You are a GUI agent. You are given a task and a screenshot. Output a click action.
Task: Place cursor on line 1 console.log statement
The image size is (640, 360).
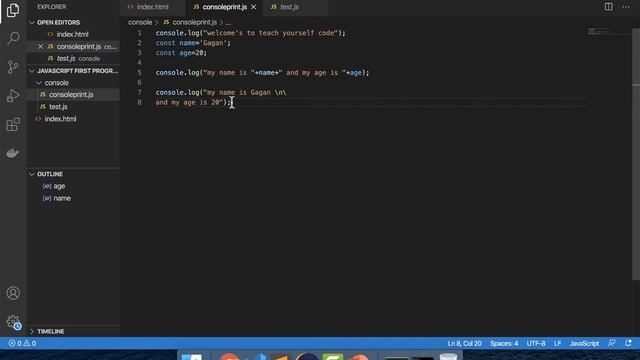[250, 33]
